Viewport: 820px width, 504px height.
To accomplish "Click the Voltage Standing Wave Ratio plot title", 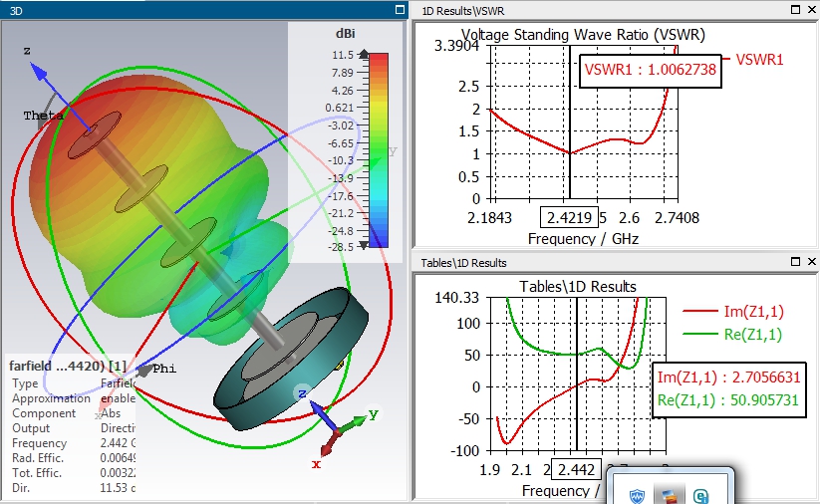I will 583,35.
